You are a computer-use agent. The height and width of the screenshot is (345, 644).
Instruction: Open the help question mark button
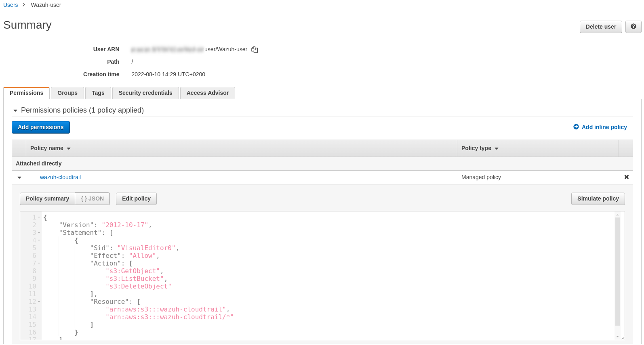tap(633, 27)
